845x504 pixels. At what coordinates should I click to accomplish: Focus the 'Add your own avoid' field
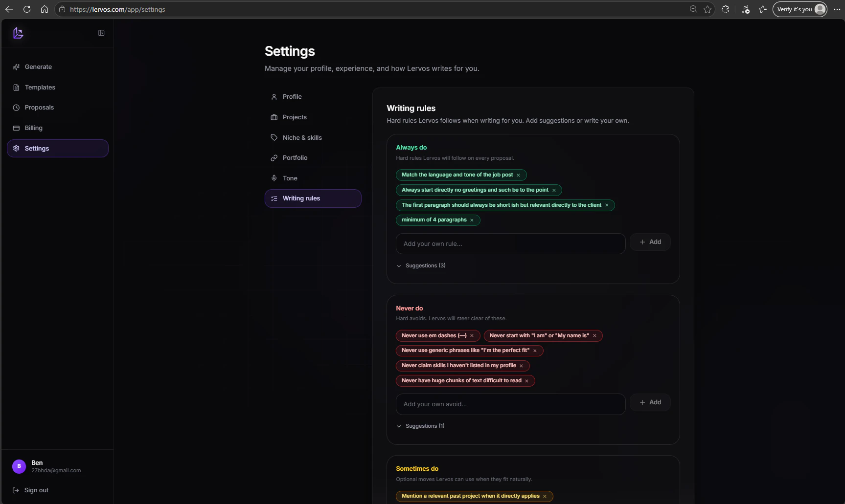coord(510,404)
